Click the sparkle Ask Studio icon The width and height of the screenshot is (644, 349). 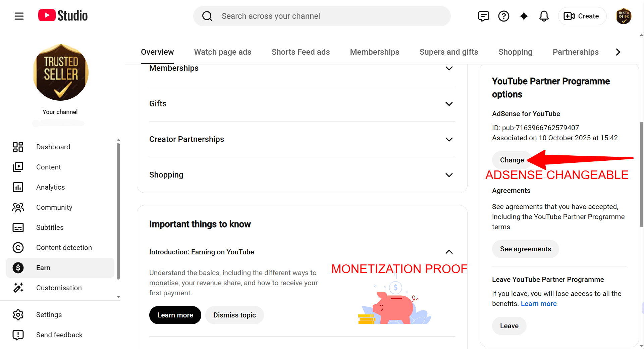(x=524, y=16)
